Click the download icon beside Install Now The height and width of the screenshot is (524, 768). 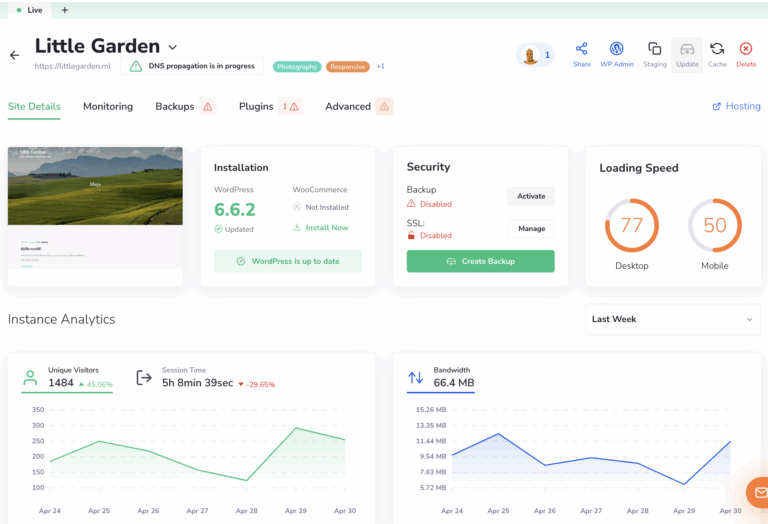pos(296,227)
